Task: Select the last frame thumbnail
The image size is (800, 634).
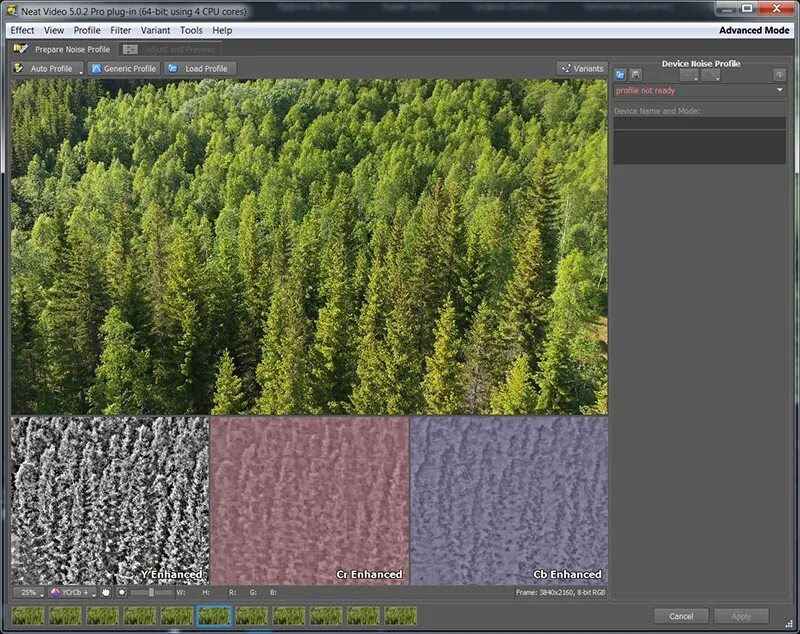Action: (401, 616)
